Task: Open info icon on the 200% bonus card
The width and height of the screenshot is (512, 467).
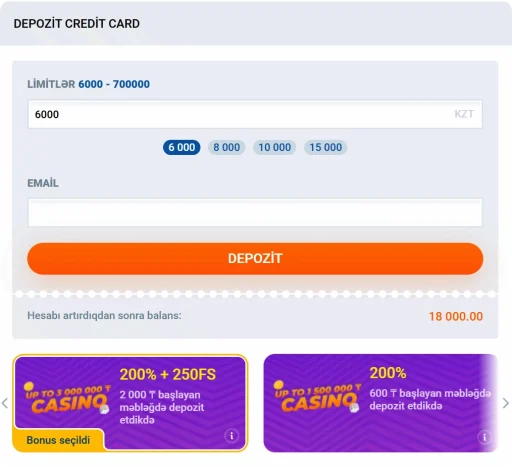Action: (x=484, y=437)
